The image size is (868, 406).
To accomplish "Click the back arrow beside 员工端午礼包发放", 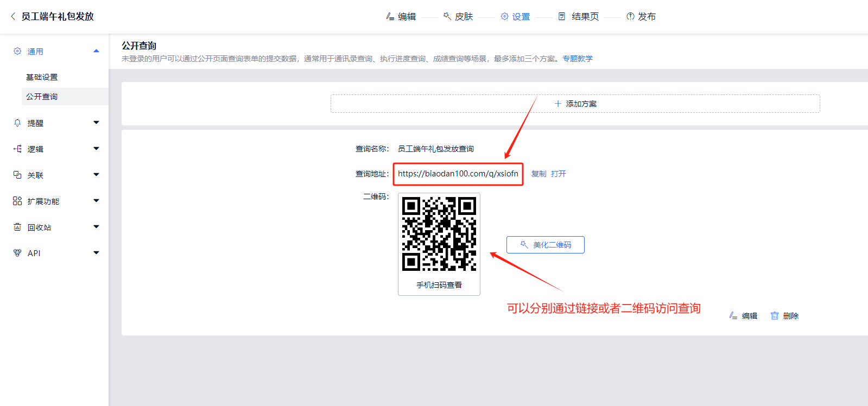I will [x=13, y=16].
